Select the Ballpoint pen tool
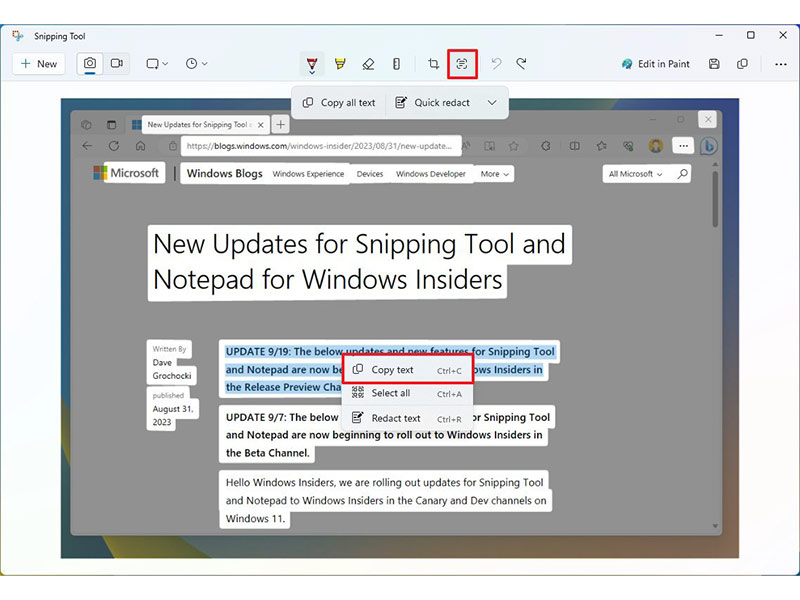 pos(312,63)
